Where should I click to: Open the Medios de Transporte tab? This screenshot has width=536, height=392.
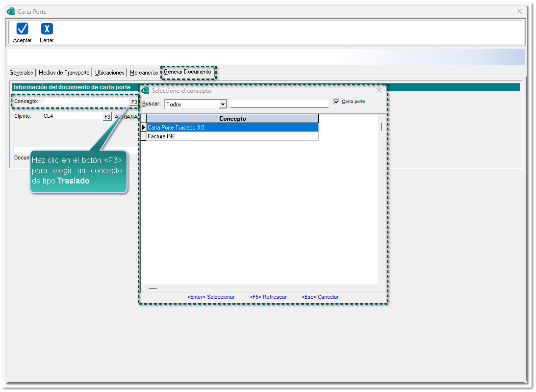pos(64,73)
